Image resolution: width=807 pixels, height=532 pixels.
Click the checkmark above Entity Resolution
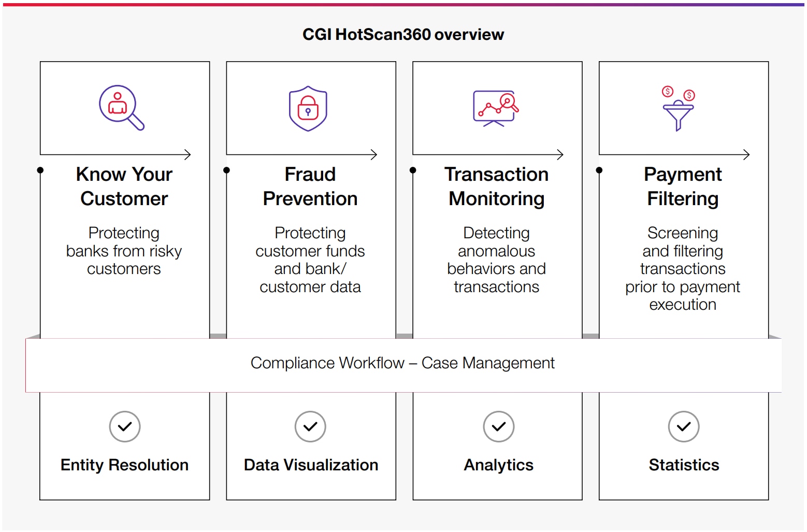point(125,427)
